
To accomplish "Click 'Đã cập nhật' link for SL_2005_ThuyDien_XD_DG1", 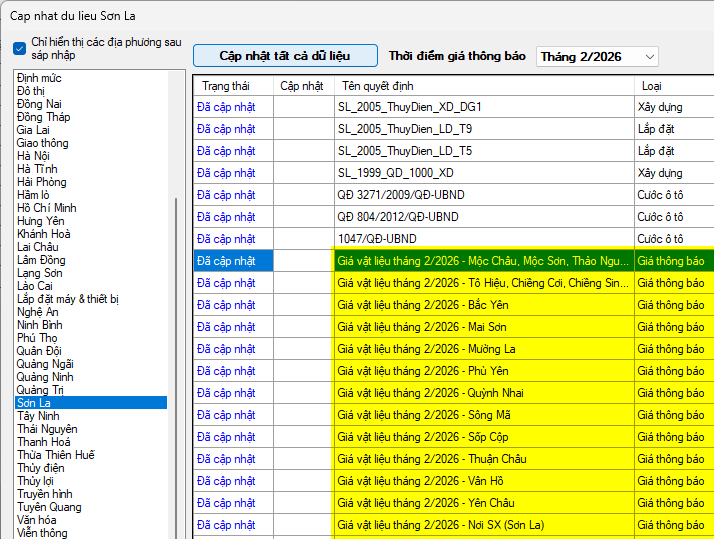I will pyautogui.click(x=226, y=107).
